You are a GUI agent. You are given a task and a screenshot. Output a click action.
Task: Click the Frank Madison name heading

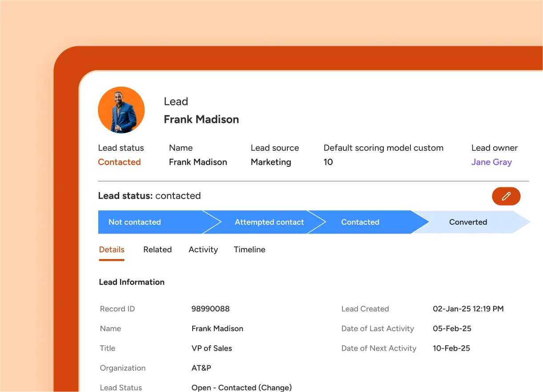click(201, 119)
